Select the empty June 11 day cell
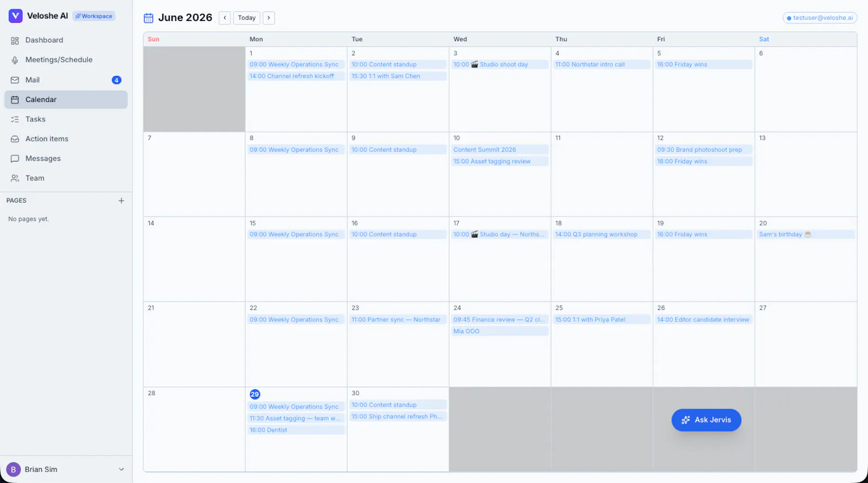Viewport: 868px width, 483px height. pyautogui.click(x=602, y=175)
